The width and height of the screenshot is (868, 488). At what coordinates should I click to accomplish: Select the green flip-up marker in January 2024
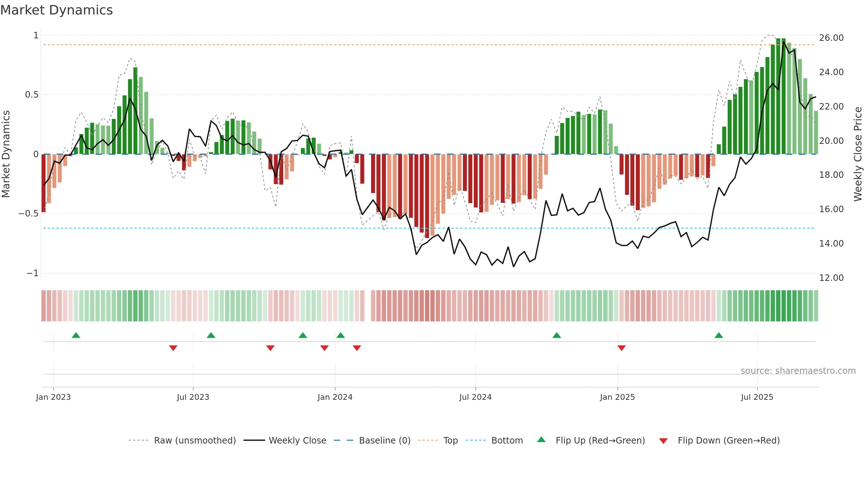(341, 335)
